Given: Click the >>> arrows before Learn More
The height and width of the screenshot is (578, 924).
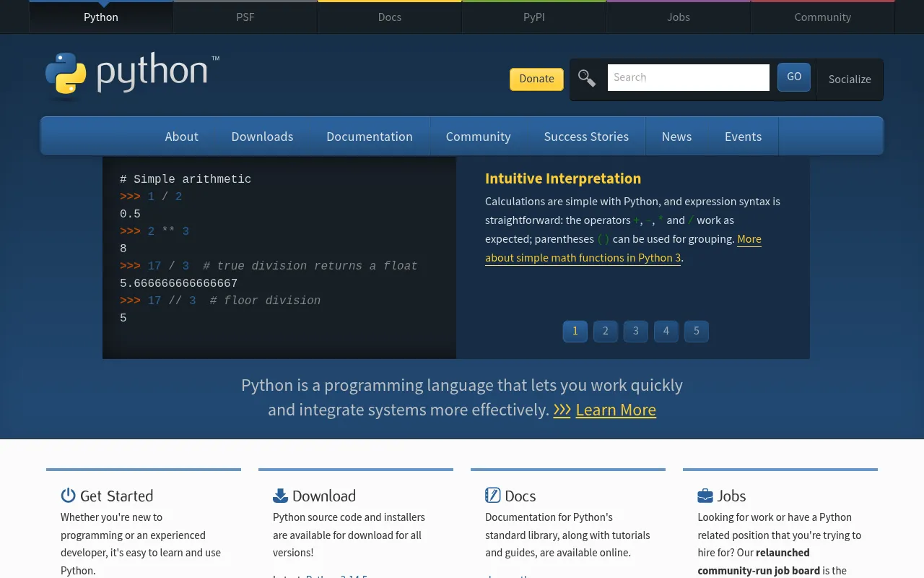Looking at the screenshot, I should click(x=562, y=410).
